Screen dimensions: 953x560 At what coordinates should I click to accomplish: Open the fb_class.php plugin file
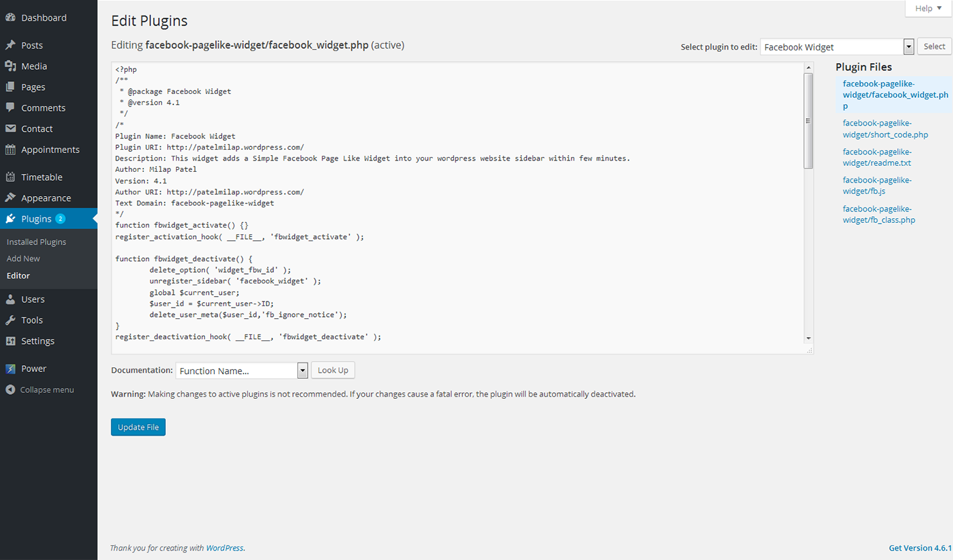click(879, 214)
